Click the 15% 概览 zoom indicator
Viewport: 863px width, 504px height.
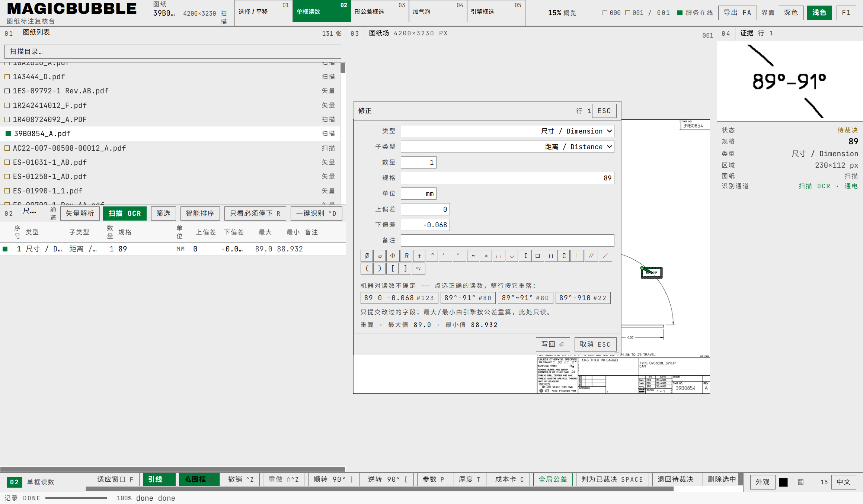pyautogui.click(x=562, y=13)
